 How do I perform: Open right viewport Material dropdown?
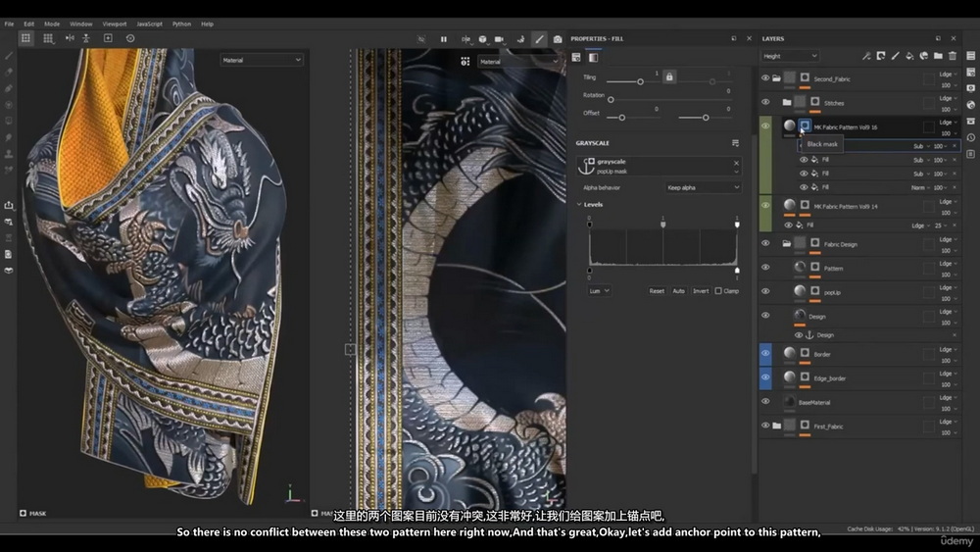[x=518, y=61]
